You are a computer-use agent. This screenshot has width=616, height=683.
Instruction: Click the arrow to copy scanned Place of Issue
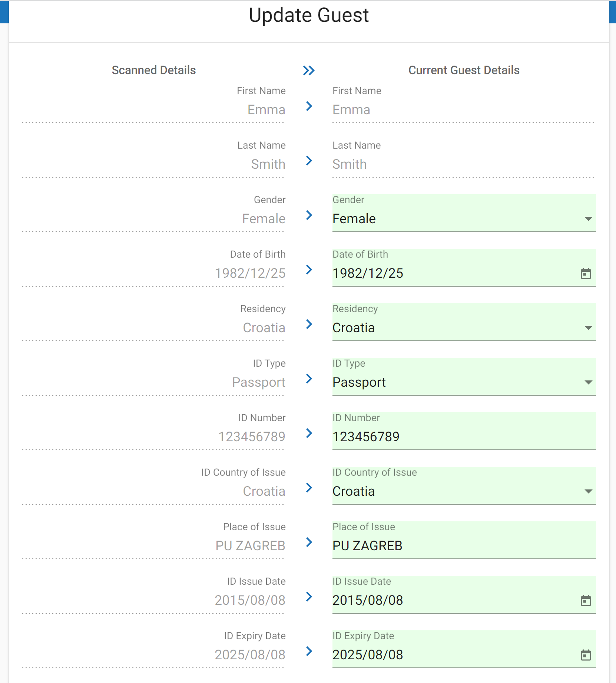309,543
